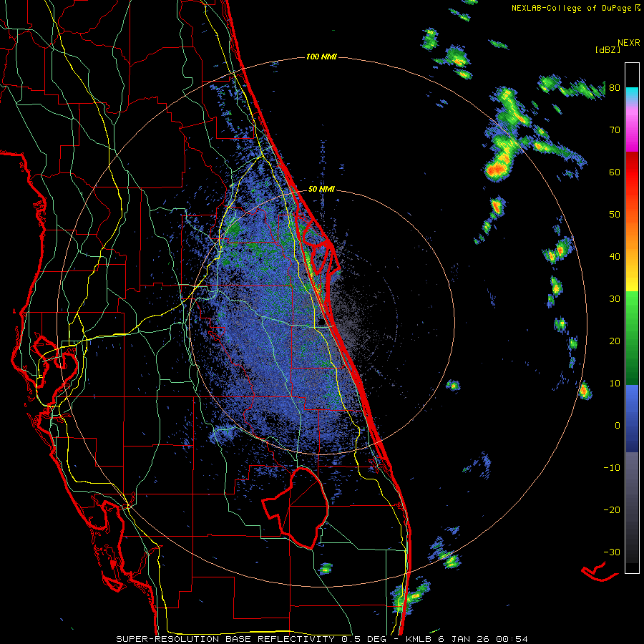Click the 30 value on dBZ scale
Image resolution: width=644 pixels, height=644 pixels.
pyautogui.click(x=615, y=299)
